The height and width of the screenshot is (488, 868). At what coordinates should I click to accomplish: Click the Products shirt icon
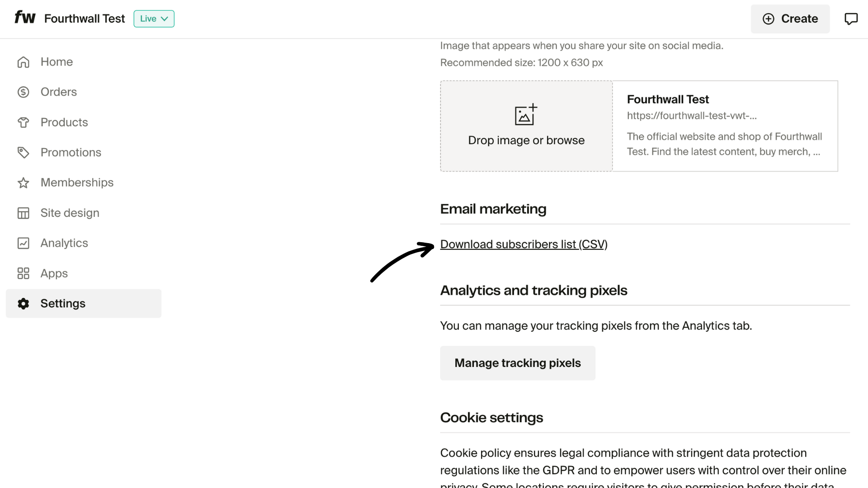[x=24, y=122]
